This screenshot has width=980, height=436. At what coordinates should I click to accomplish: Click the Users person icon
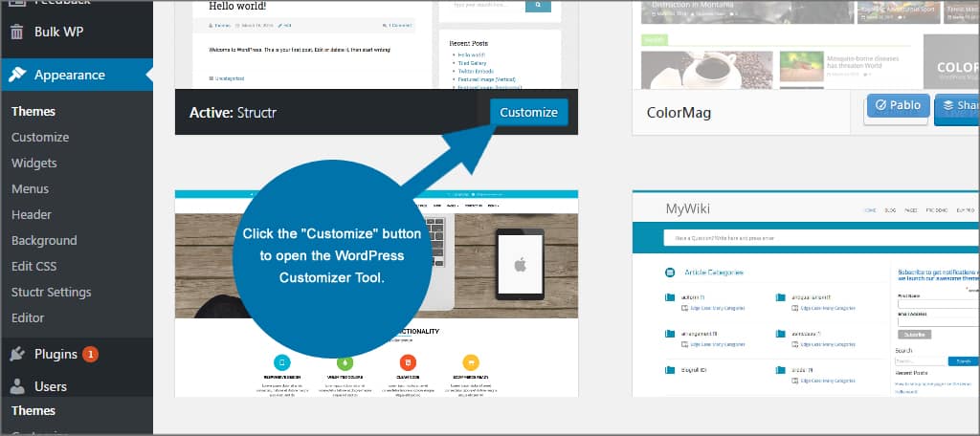tap(17, 386)
